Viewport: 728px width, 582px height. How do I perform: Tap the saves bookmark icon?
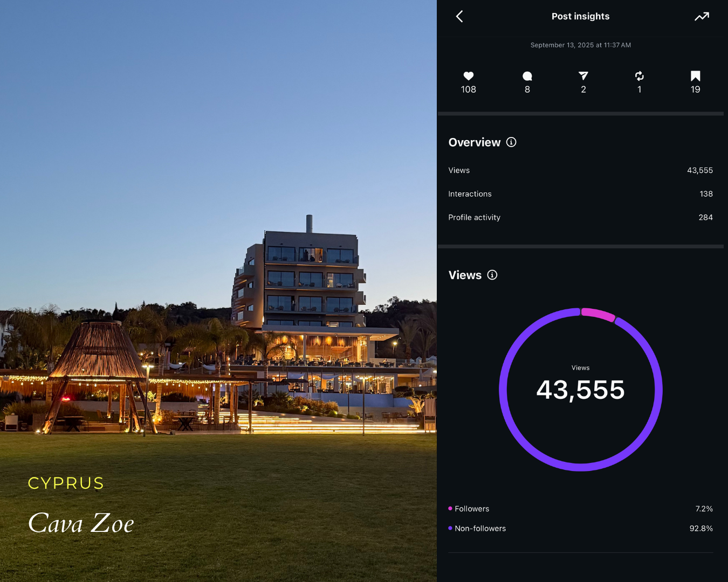click(696, 76)
